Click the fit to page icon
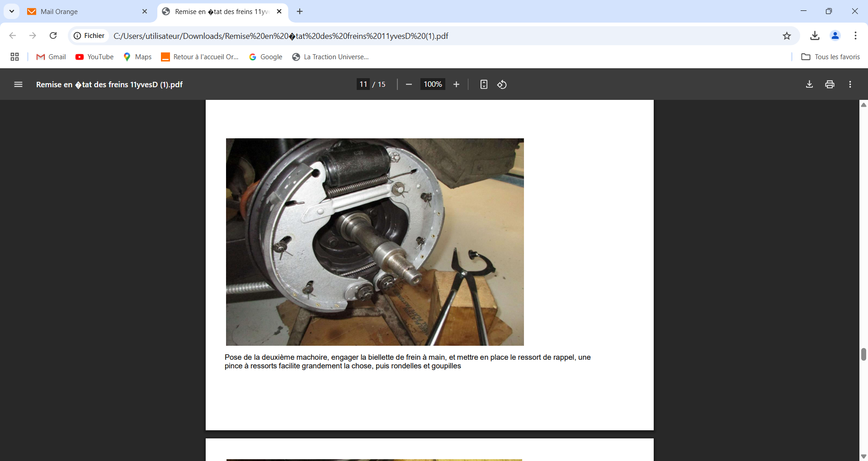The image size is (868, 461). (x=484, y=85)
